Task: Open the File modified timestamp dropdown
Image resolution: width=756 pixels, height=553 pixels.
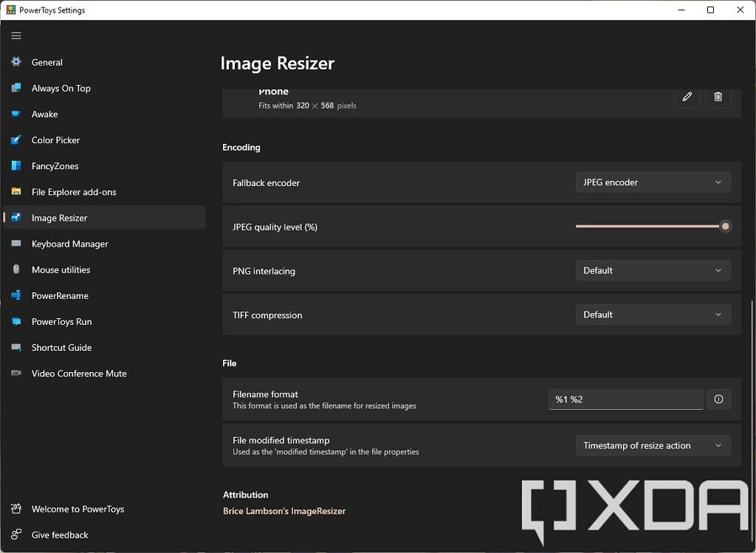Action: [x=653, y=445]
